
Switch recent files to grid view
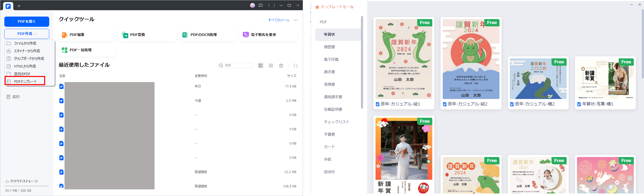click(271, 66)
